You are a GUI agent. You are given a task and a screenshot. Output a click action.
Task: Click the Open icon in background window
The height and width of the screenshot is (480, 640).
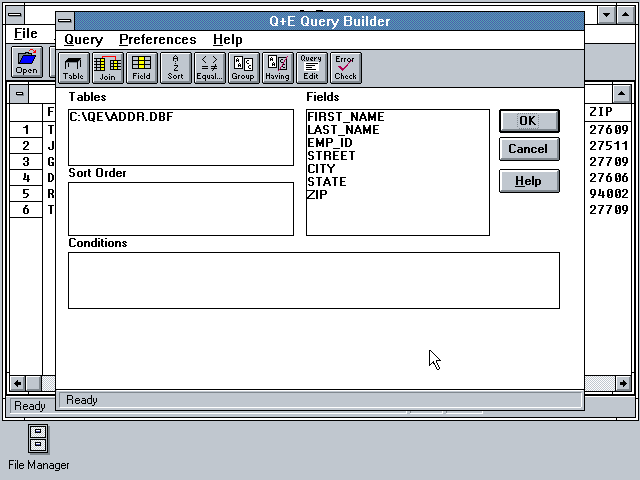[x=27, y=62]
